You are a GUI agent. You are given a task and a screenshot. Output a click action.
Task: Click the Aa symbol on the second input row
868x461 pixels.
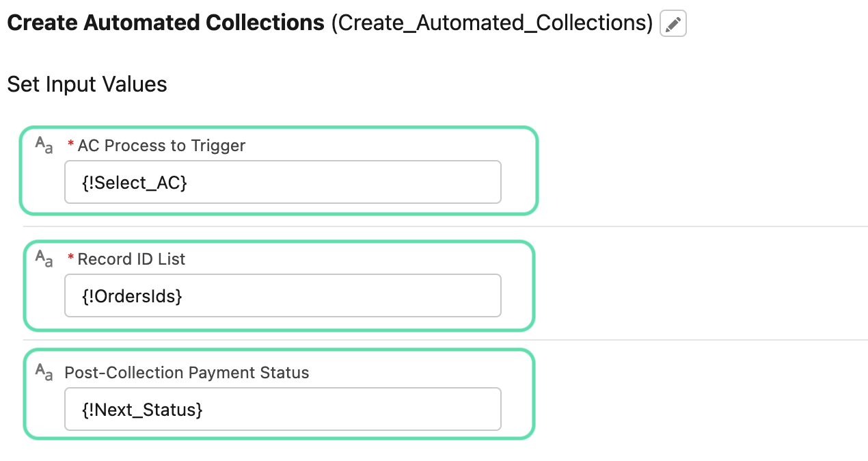[44, 258]
